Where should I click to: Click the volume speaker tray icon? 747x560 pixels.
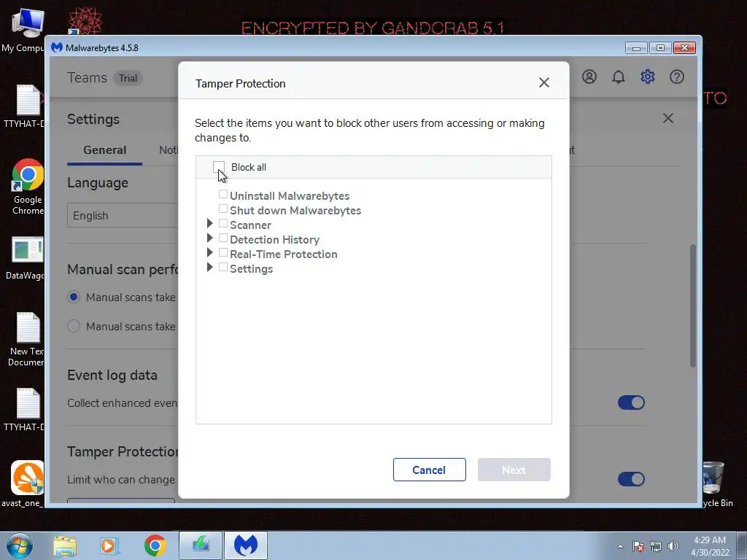(673, 546)
